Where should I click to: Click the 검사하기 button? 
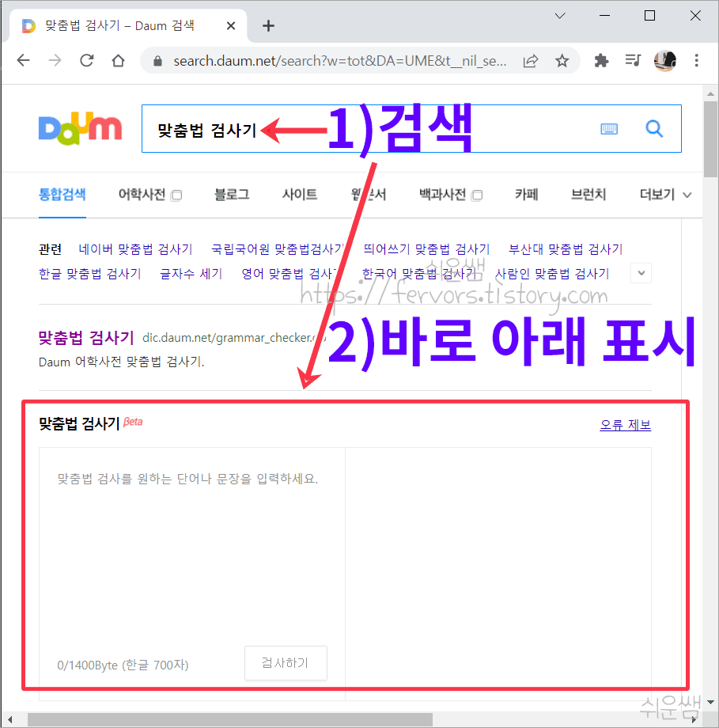coord(286,663)
